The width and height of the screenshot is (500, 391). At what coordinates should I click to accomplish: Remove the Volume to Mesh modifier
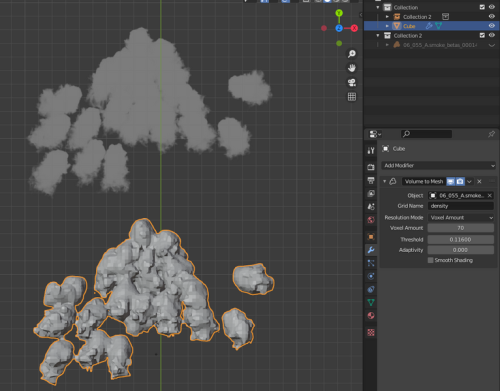[x=479, y=181]
